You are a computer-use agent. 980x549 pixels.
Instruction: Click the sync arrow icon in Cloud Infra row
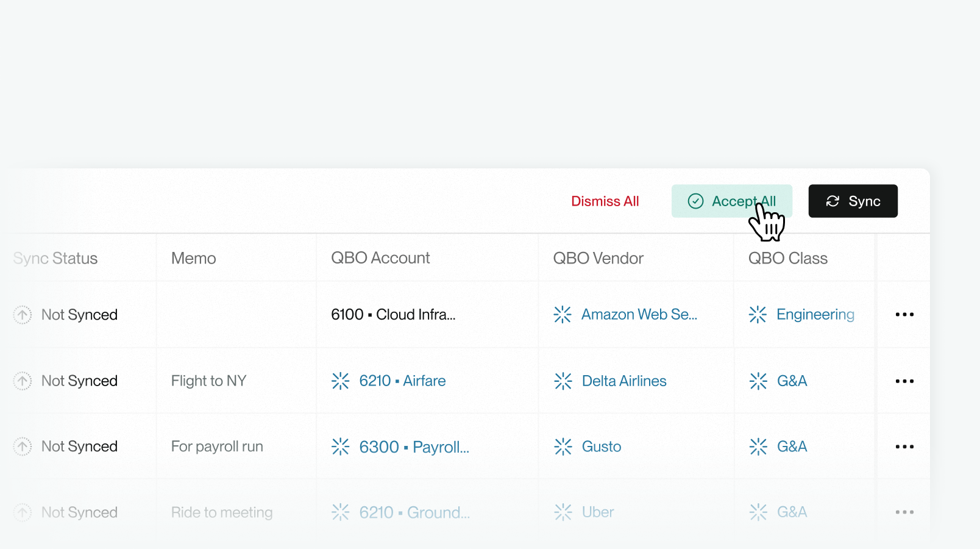point(23,315)
